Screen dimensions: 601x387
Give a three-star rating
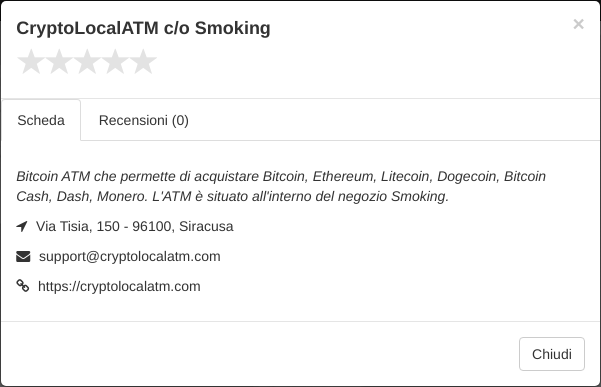tap(87, 62)
